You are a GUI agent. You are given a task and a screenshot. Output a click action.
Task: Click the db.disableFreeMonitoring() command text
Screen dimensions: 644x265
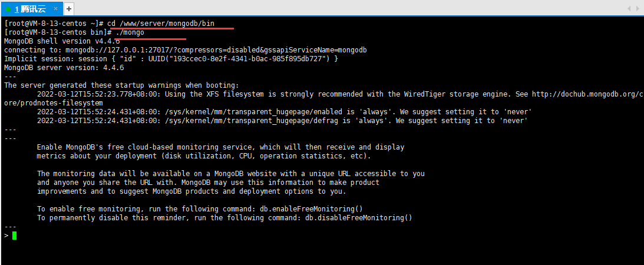point(359,218)
